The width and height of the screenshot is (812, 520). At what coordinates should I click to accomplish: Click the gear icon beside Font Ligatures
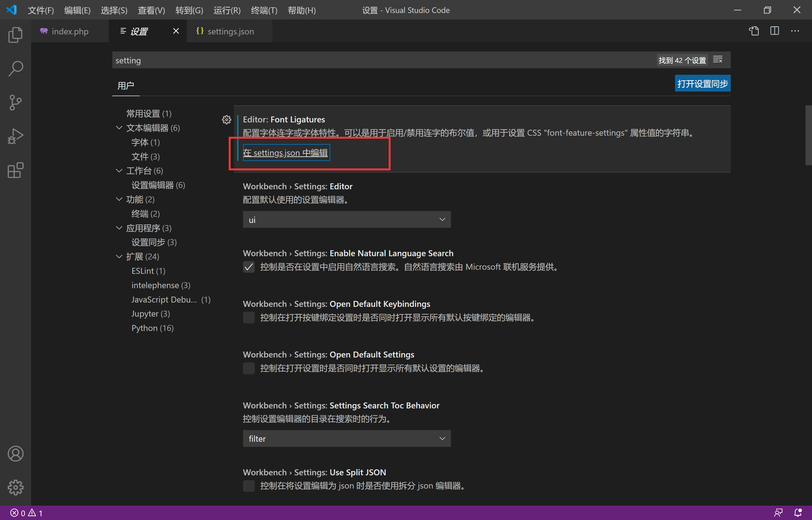coord(226,119)
